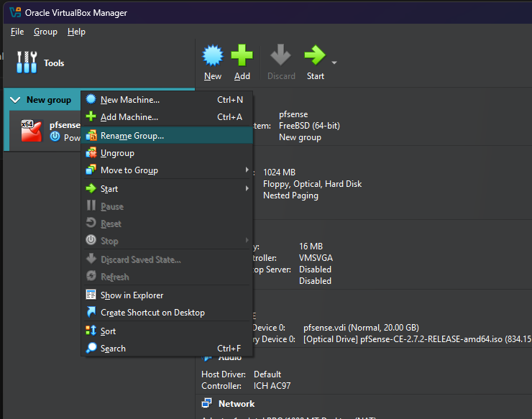Click Discard Saved State... menu entry
This screenshot has height=419, width=532.
[167, 259]
